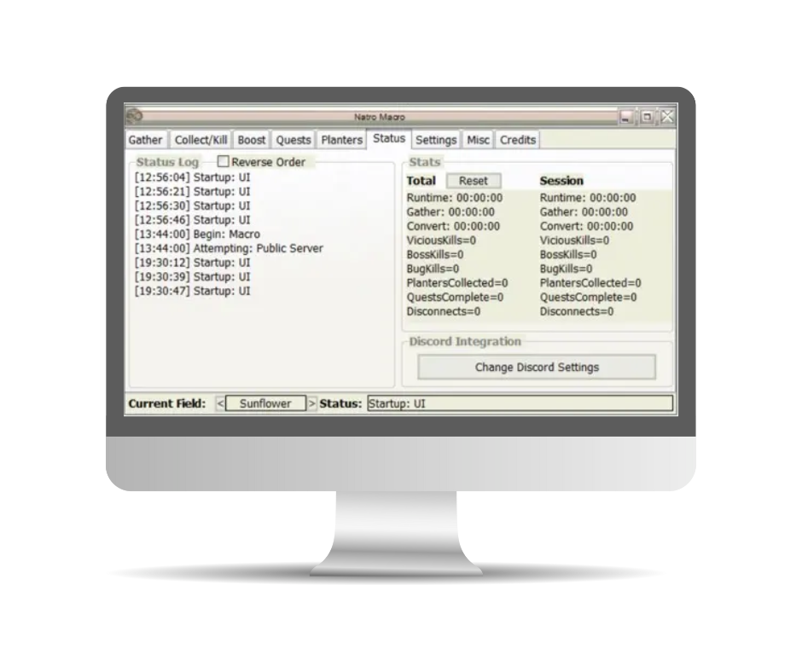
Task: Open the Misc tab
Action: (478, 140)
